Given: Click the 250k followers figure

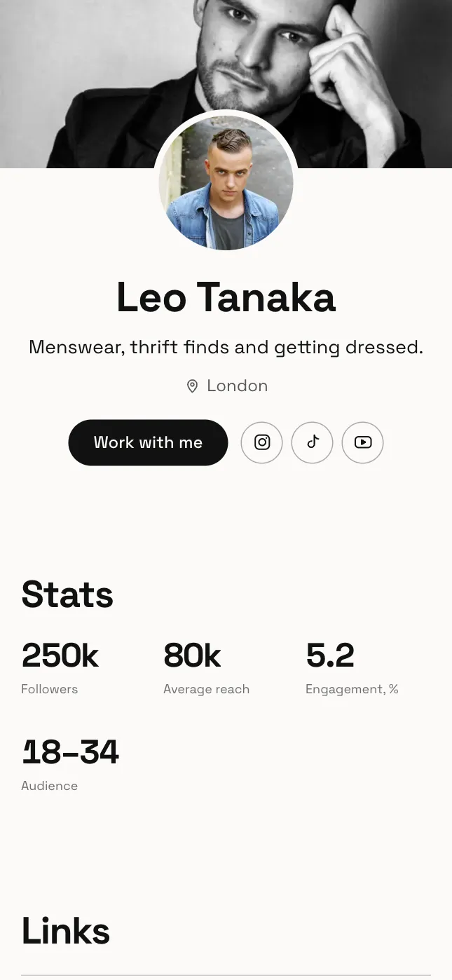Looking at the screenshot, I should tap(60, 655).
